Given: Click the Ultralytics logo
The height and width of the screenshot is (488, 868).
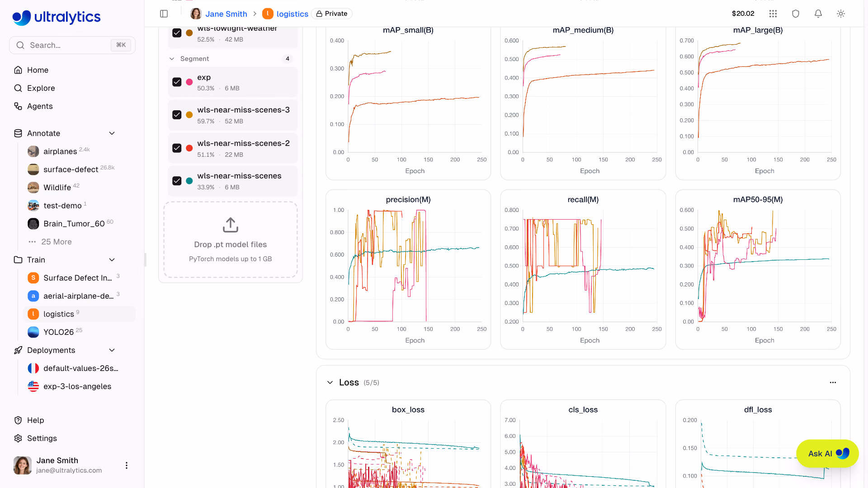Looking at the screenshot, I should (x=56, y=17).
